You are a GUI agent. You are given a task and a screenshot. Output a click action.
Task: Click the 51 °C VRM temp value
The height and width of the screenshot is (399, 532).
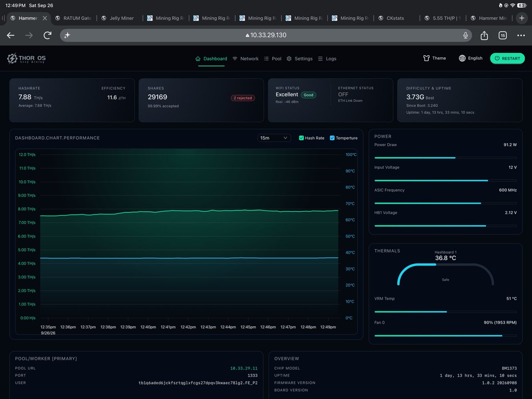[x=512, y=299]
